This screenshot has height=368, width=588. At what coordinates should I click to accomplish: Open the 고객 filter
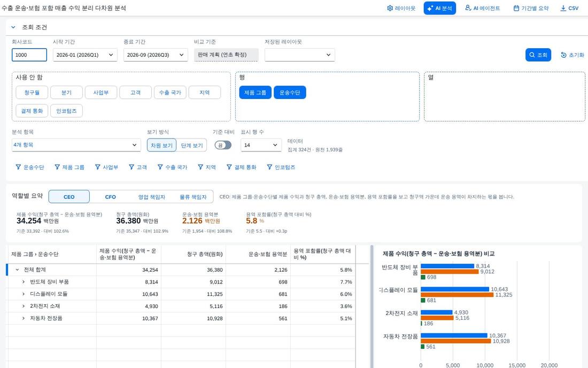point(137,167)
